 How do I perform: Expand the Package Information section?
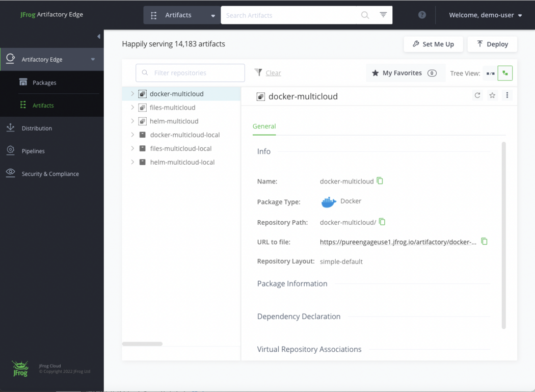[292, 283]
